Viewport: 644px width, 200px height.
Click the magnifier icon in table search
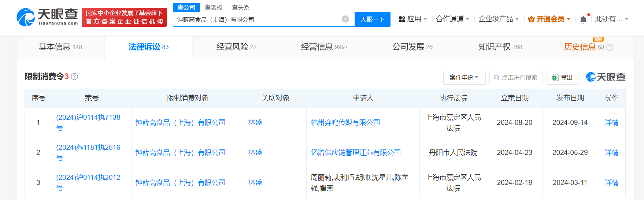[497, 78]
